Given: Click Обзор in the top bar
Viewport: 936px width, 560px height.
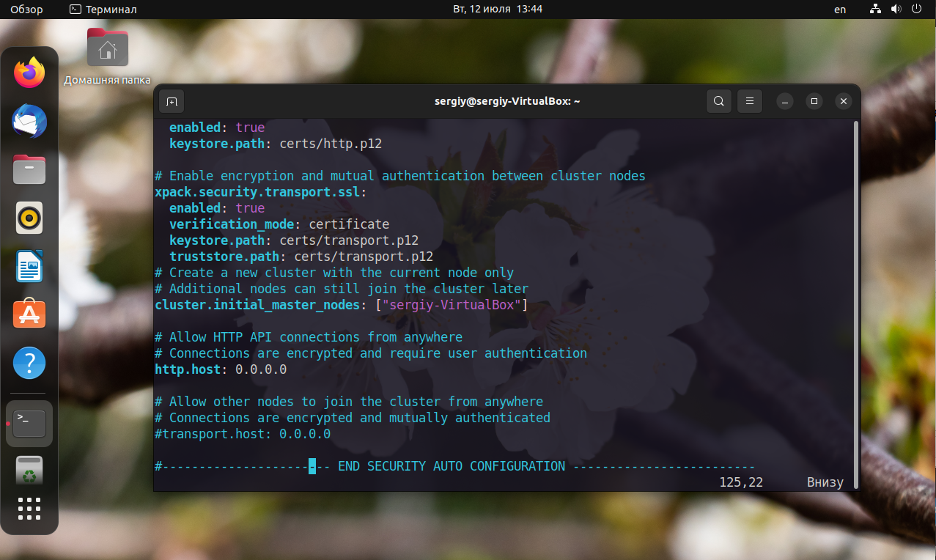Looking at the screenshot, I should (x=26, y=10).
